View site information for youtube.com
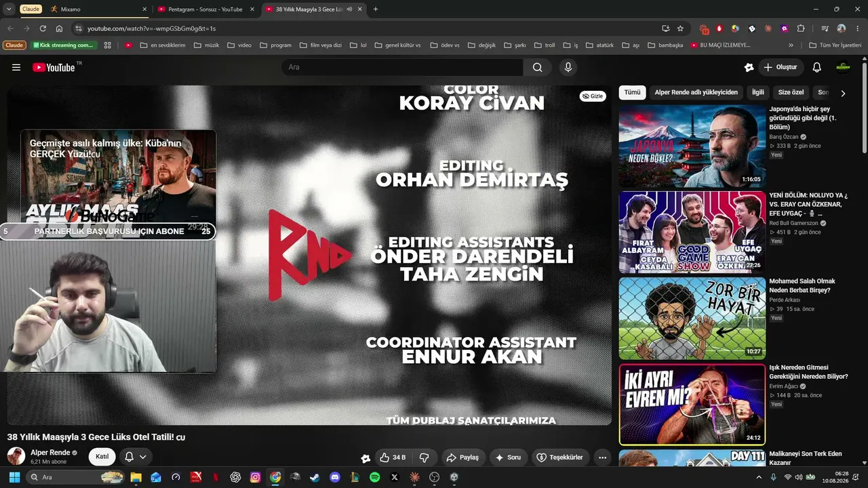868x488 pixels. tap(79, 28)
